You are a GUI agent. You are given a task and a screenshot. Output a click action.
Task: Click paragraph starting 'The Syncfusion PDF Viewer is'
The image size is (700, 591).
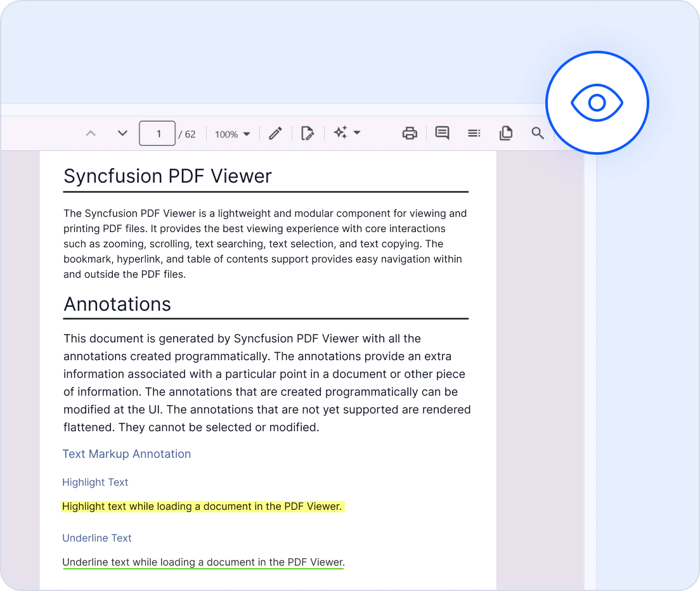point(265,244)
